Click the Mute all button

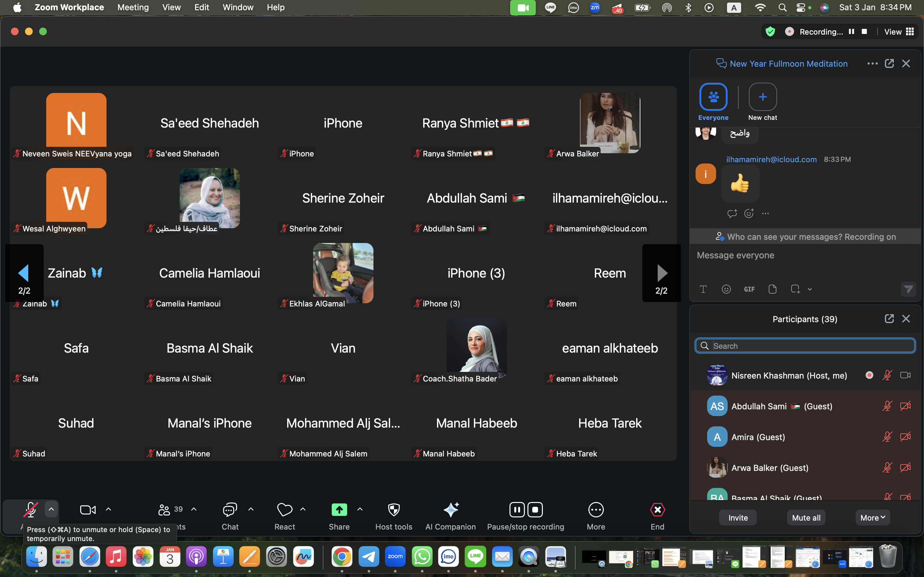pos(806,518)
